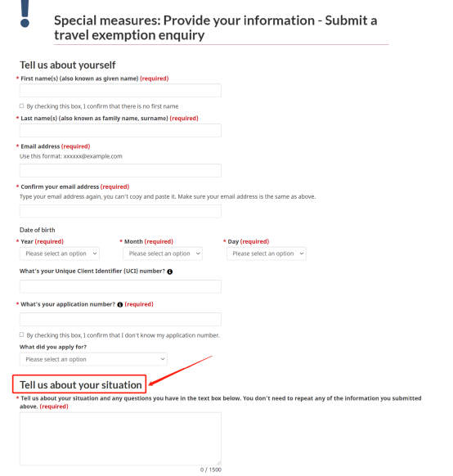Image resolution: width=453 pixels, height=476 pixels.
Task: Click the Email address input field
Action: pos(120,171)
